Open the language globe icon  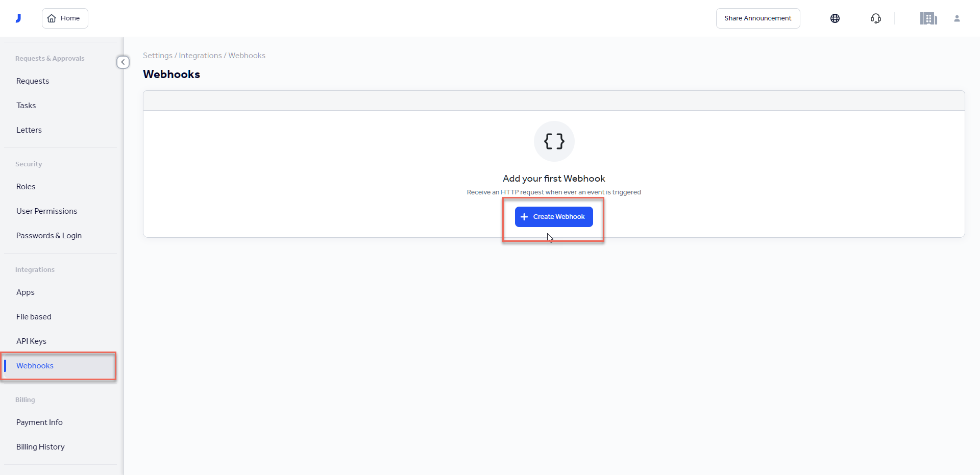(x=835, y=18)
